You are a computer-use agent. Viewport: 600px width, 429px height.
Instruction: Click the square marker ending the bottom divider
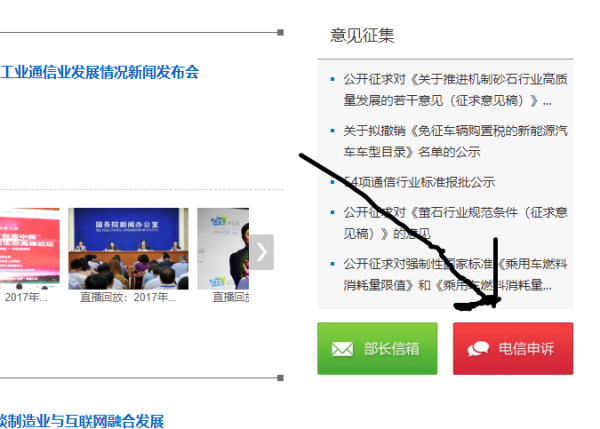tap(280, 378)
